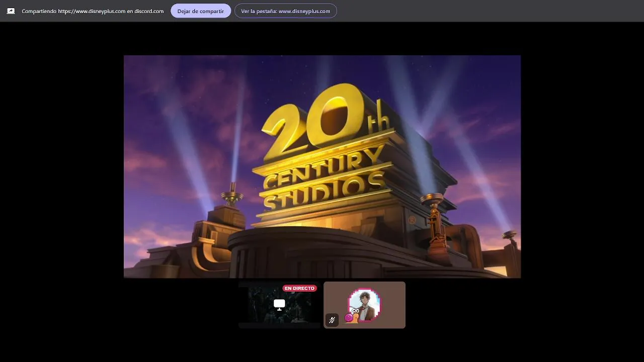
Task: Click the EN DIRECTO live badge
Action: click(x=299, y=289)
